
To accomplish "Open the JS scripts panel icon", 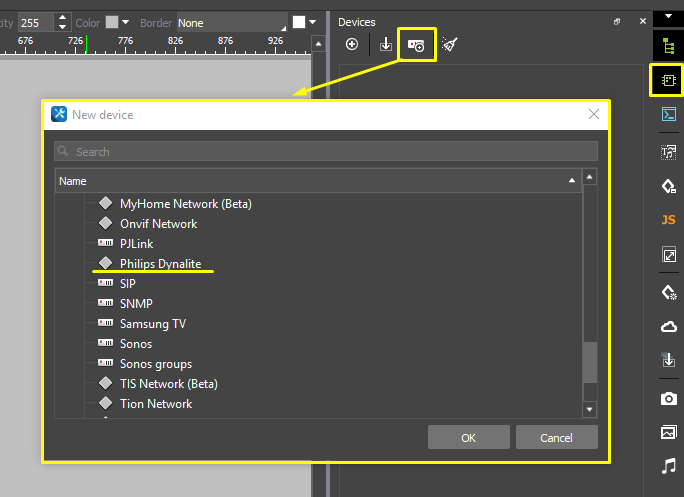I will 668,220.
